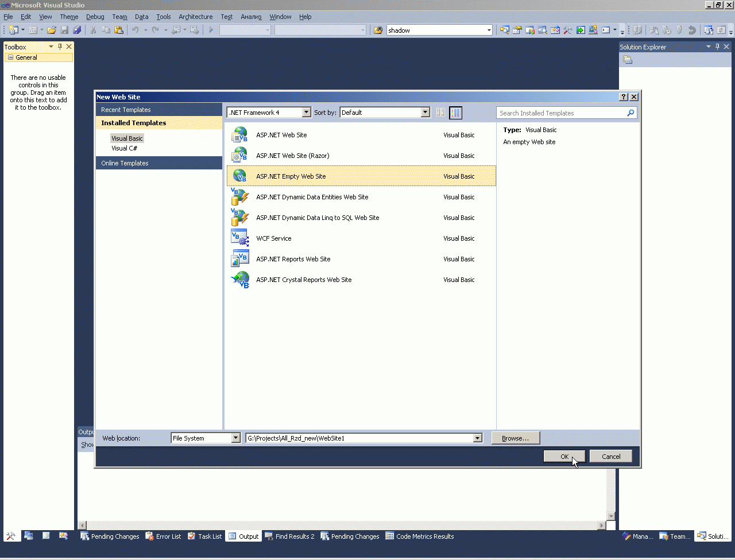The width and height of the screenshot is (735, 560).
Task: Switch to medium icons list view
Action: coord(455,113)
